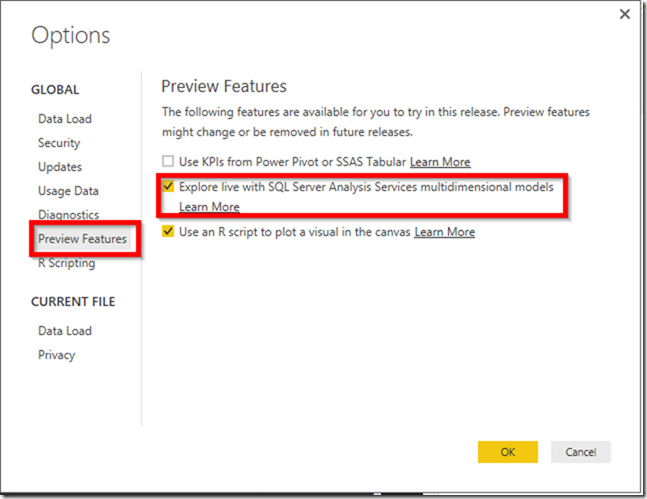Open Learn More under multidimensional models
Screen dimensions: 647x499
(x=209, y=207)
